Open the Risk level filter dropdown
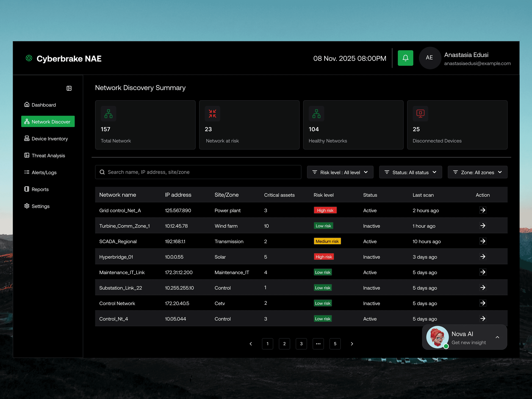Screen dimensions: 532x399 (340, 172)
